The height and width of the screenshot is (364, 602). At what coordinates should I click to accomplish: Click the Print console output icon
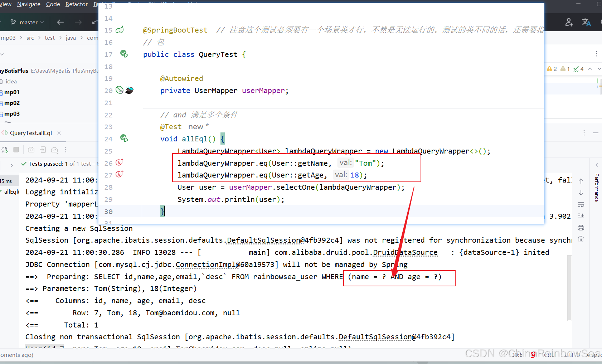(581, 228)
